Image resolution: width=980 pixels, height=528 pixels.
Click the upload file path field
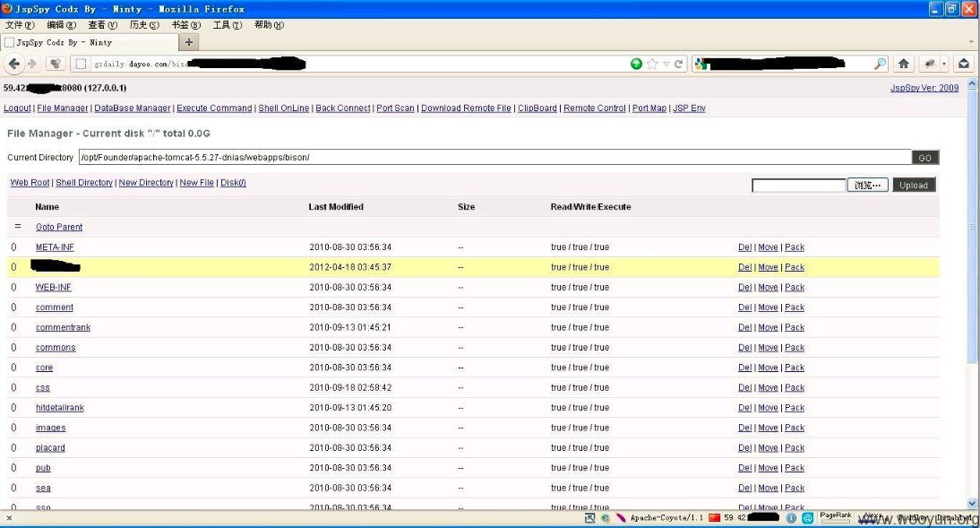click(799, 186)
